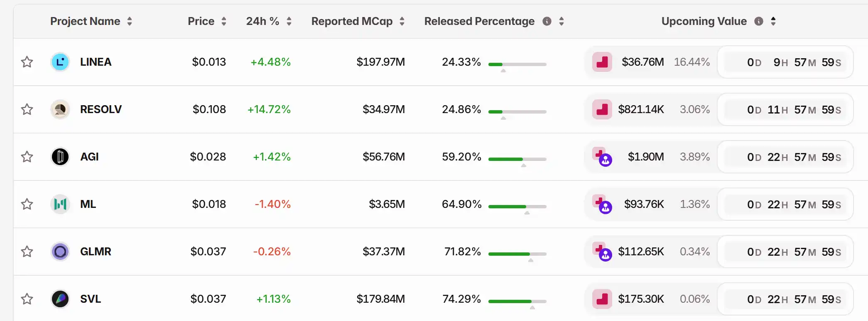Click GLMR released percentage progress bar
Image resolution: width=868 pixels, height=321 pixels.
coord(517,254)
